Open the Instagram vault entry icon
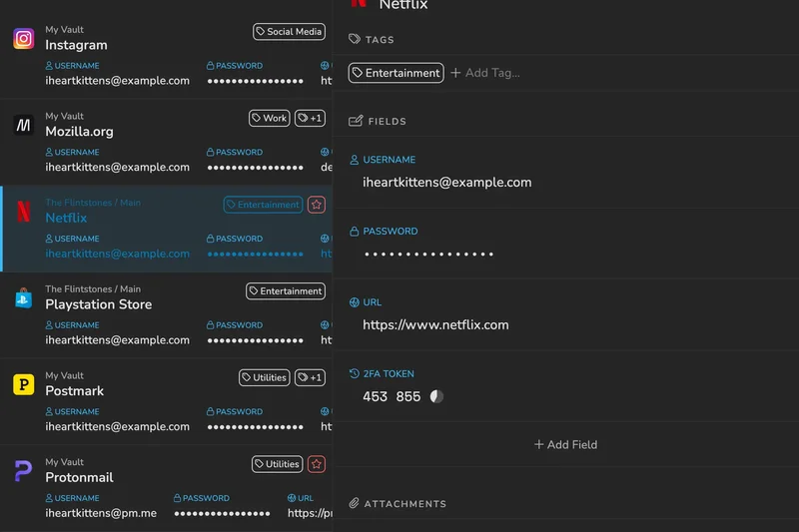Viewport: 799px width, 532px height. pos(23,38)
